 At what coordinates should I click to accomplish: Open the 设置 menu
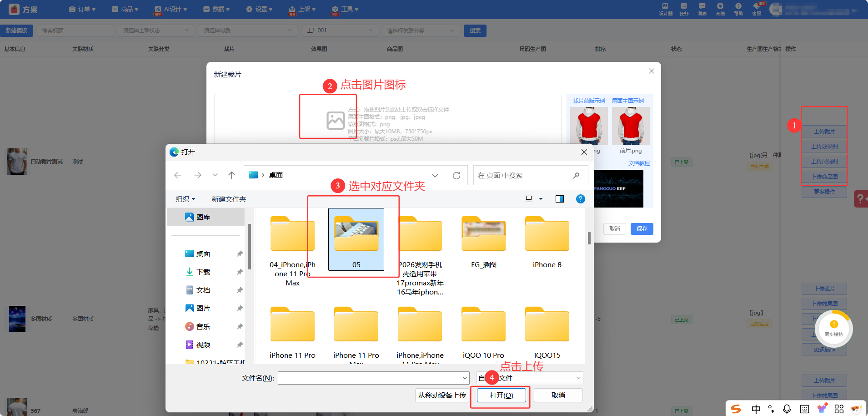[259, 9]
